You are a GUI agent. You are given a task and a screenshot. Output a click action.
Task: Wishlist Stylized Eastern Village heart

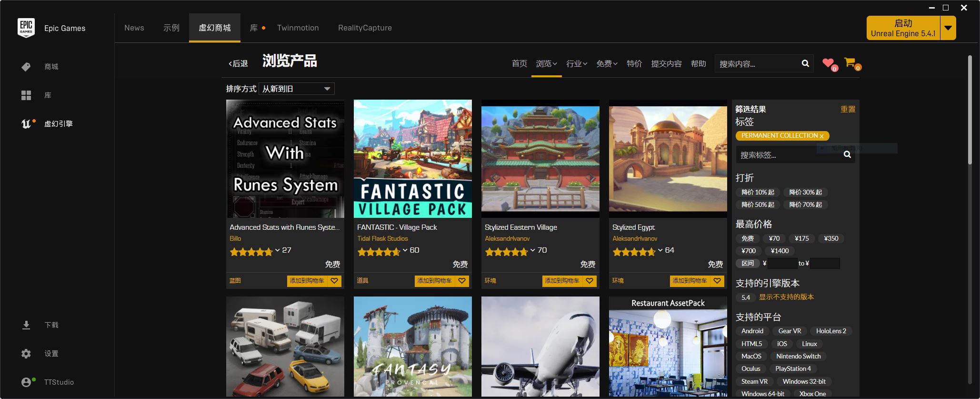point(590,281)
